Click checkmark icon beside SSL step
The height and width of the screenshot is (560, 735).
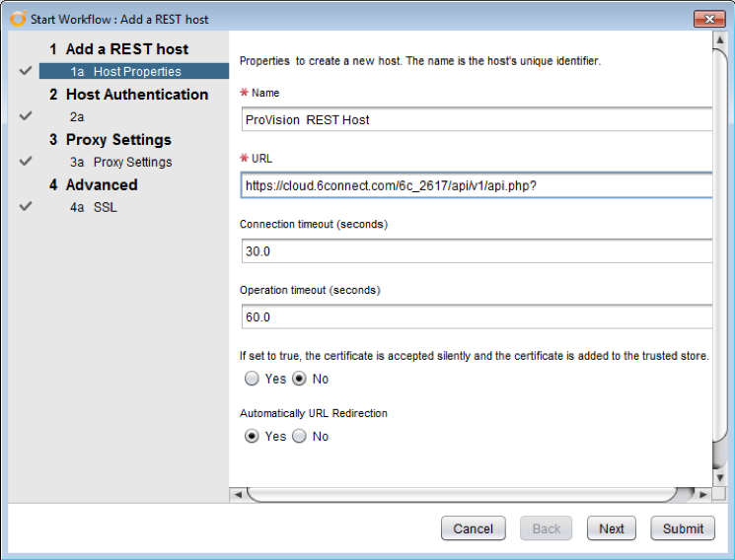pyautogui.click(x=26, y=207)
